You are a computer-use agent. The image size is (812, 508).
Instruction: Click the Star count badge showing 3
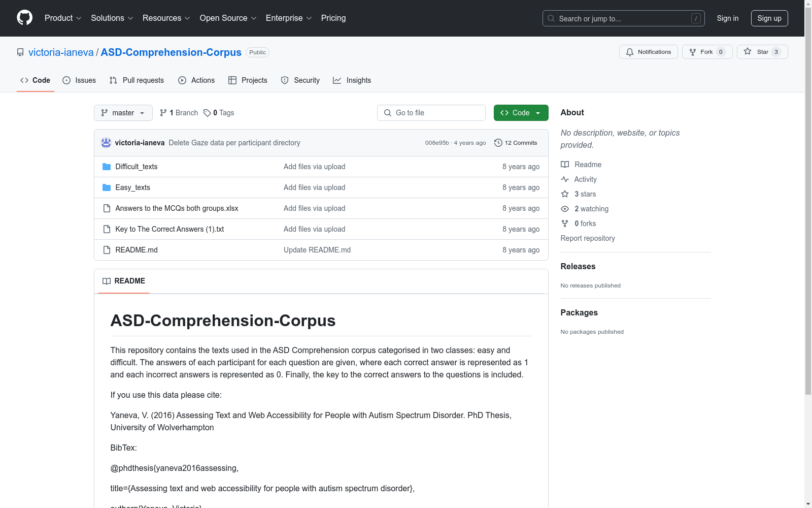coord(776,52)
